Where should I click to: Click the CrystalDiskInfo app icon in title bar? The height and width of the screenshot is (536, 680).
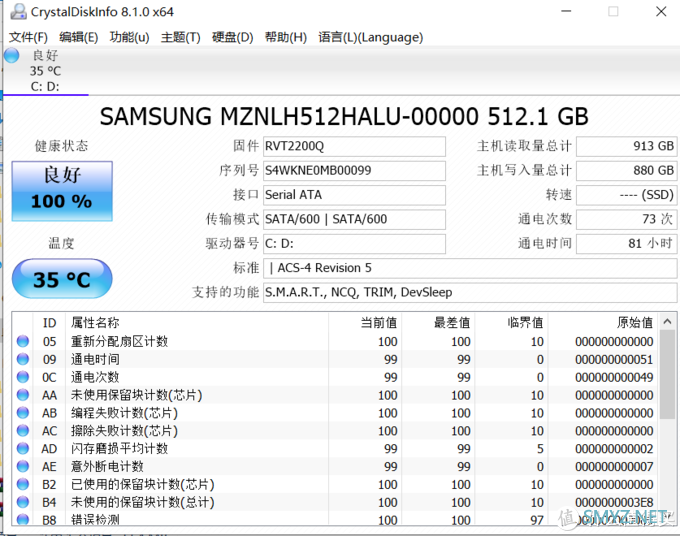click(18, 11)
